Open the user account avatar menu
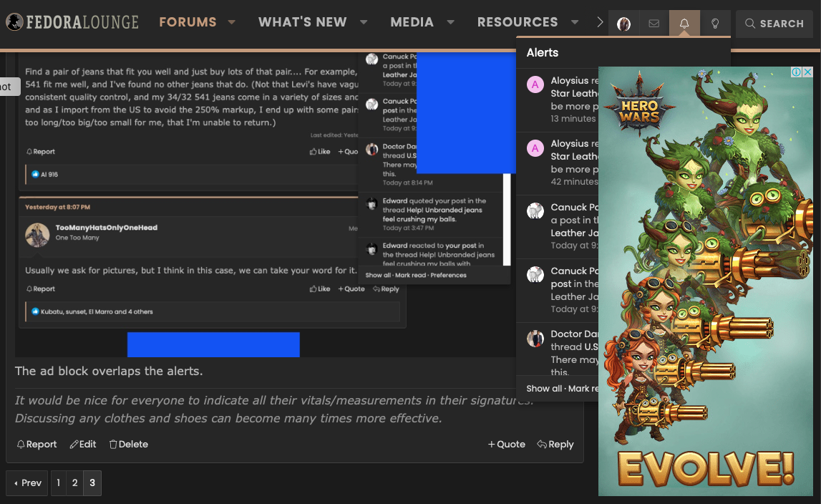Image resolution: width=821 pixels, height=504 pixels. [x=623, y=24]
